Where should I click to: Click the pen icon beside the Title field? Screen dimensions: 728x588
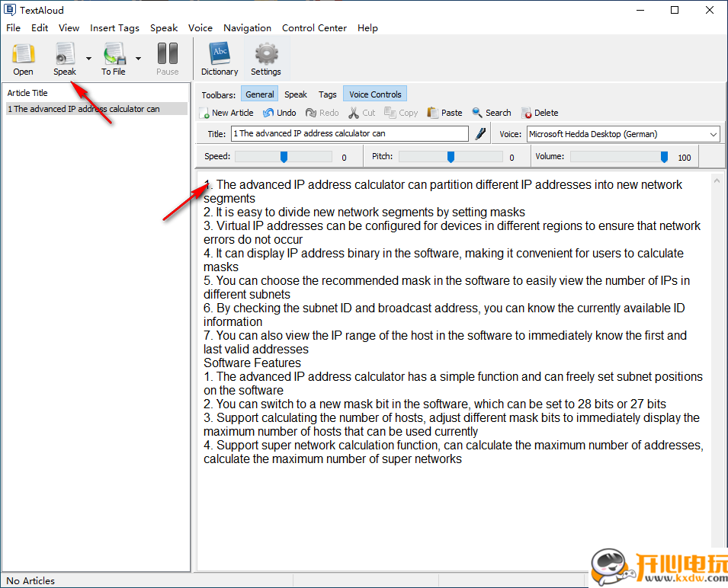coord(480,134)
